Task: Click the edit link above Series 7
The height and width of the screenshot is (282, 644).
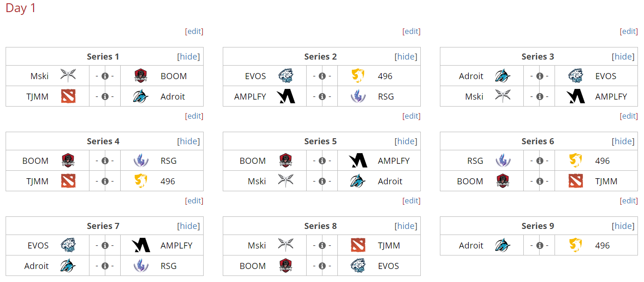Action: [x=194, y=201]
